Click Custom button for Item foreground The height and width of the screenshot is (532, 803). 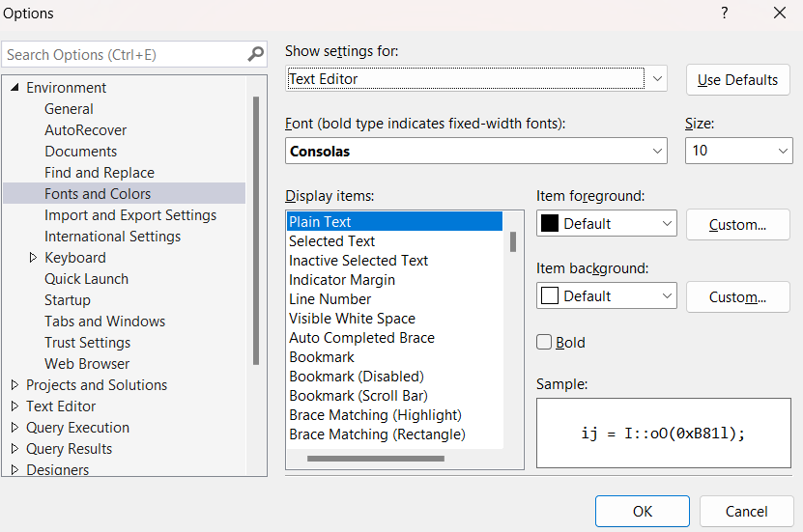coord(737,225)
